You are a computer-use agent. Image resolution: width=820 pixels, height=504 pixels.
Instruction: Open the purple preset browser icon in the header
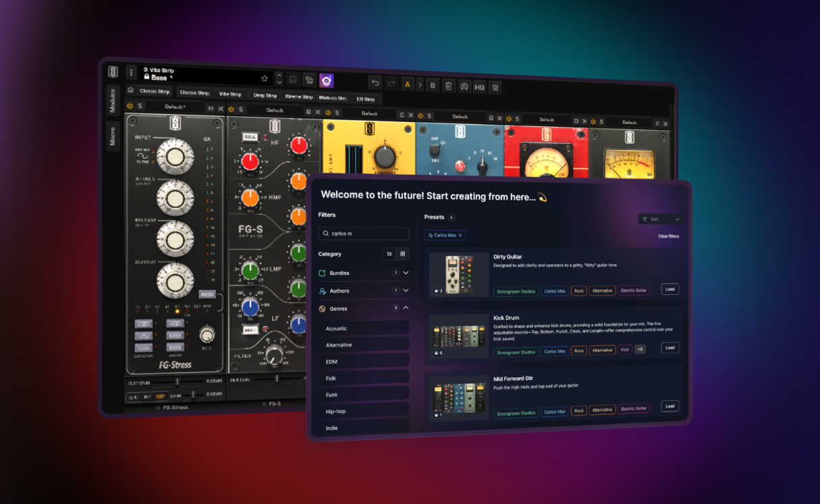(326, 80)
